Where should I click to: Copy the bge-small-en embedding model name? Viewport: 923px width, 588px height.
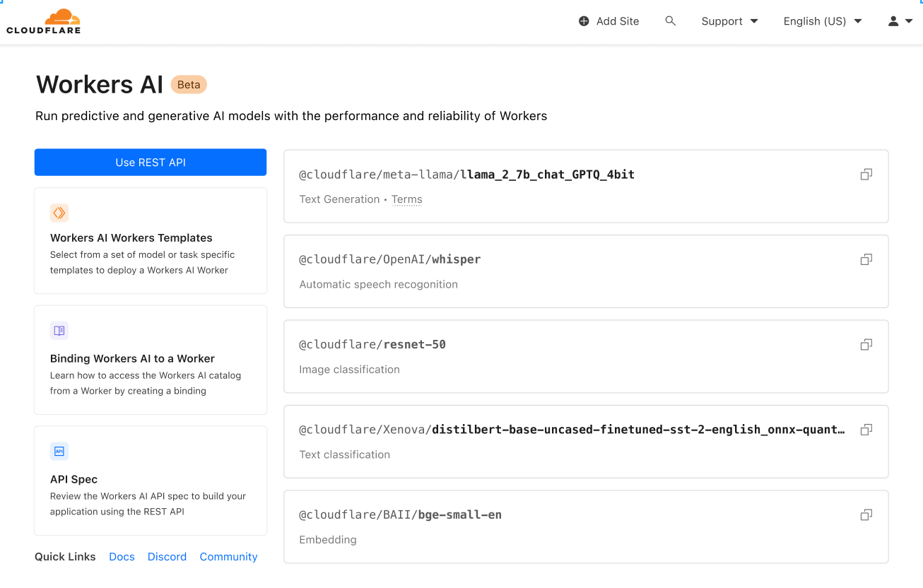point(866,514)
